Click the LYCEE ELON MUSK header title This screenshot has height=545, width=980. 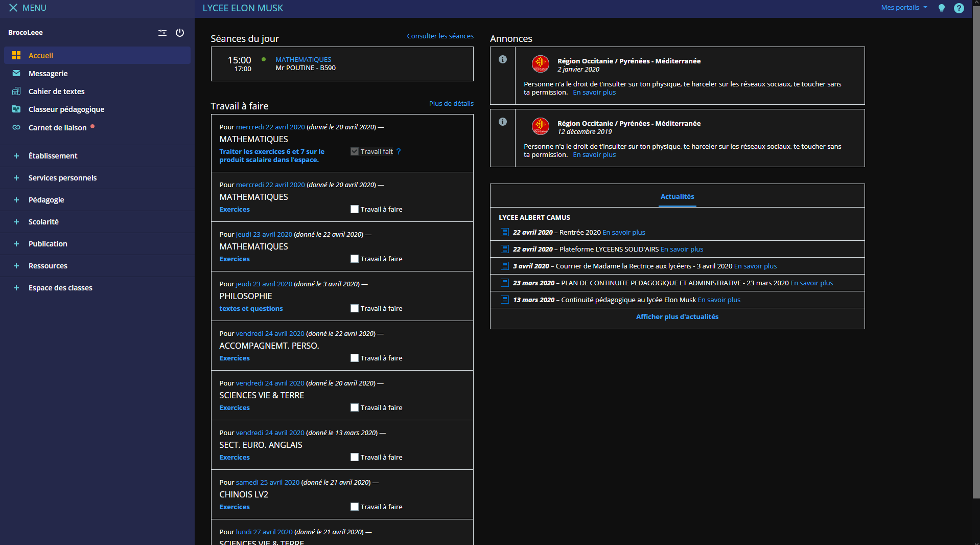tap(243, 8)
